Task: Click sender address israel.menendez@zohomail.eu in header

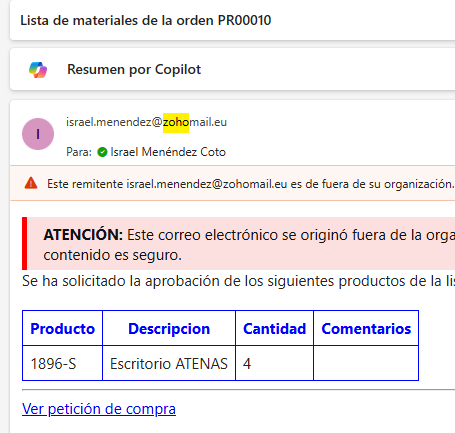Action: [x=146, y=122]
